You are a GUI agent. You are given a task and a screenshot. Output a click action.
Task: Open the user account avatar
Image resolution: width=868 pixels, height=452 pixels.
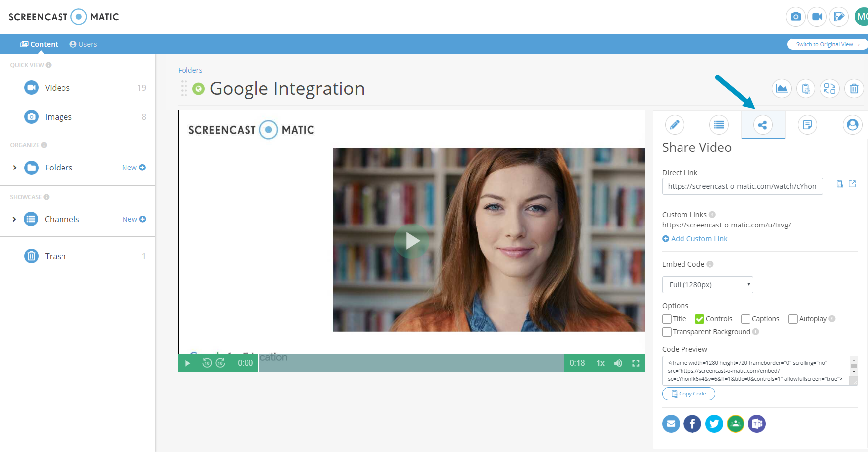[x=862, y=17]
